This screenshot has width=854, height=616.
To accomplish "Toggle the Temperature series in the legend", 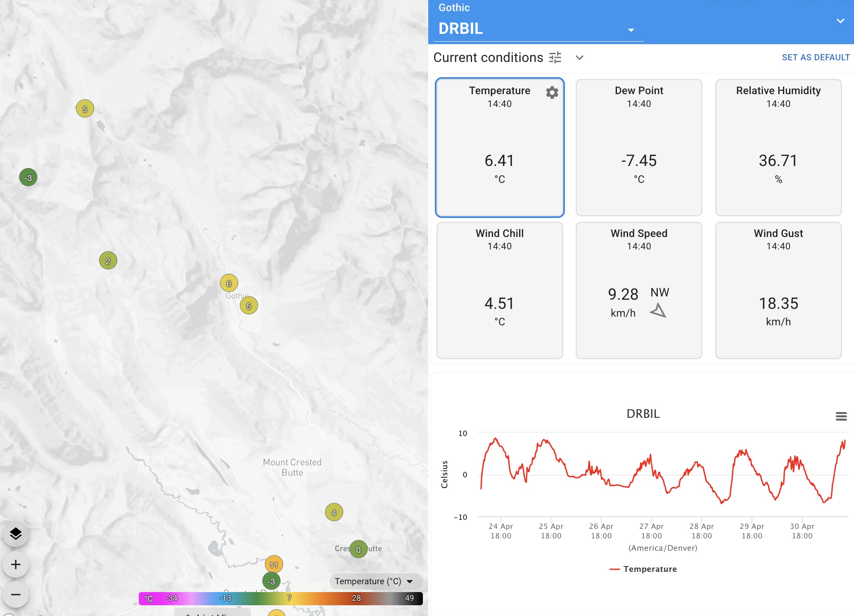I will point(643,569).
